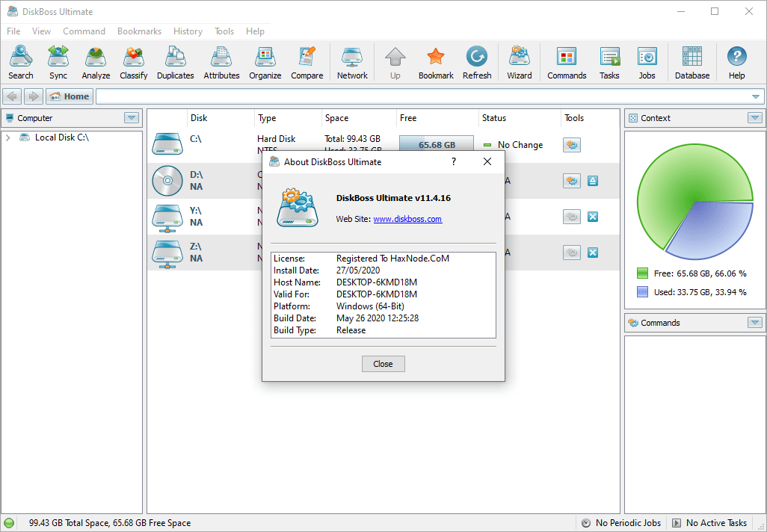The image size is (767, 532).
Task: Open the Commands toolbar icon
Action: 567,62
